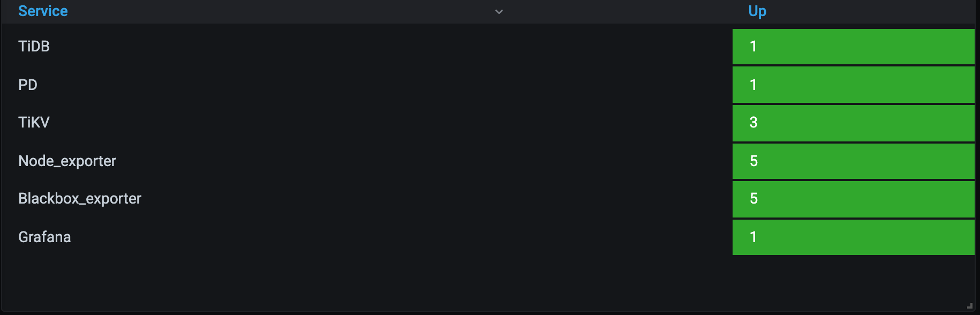This screenshot has width=980, height=315.
Task: Click empty area below the Grafana row
Action: (488, 281)
